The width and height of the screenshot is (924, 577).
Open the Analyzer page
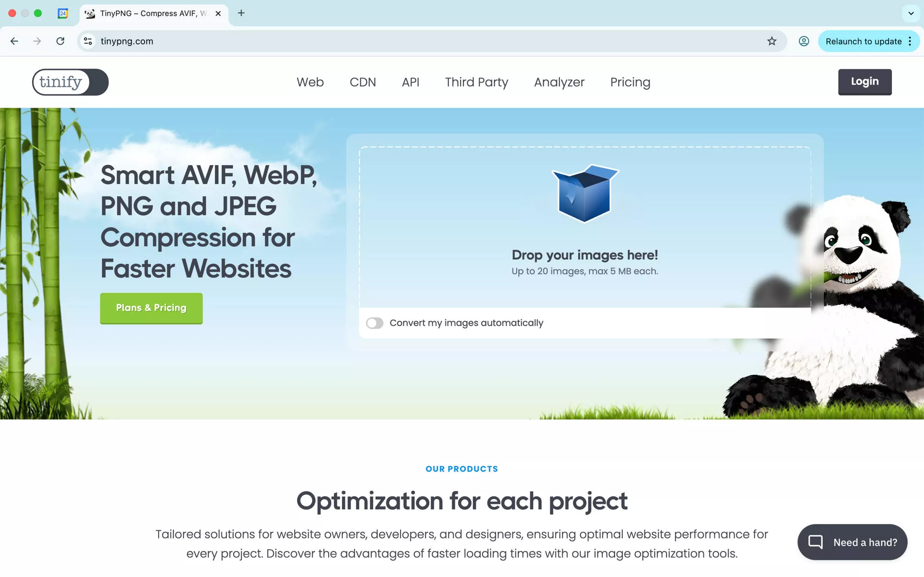[x=559, y=82]
